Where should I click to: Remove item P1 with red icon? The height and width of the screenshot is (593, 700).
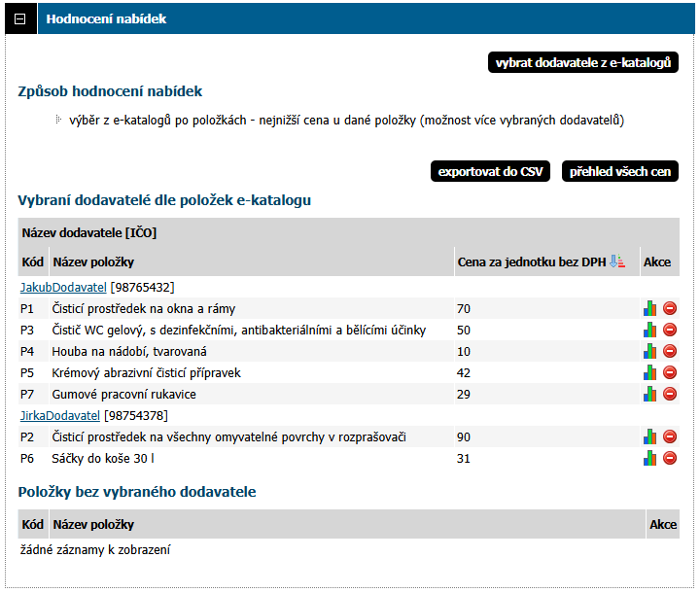(670, 309)
